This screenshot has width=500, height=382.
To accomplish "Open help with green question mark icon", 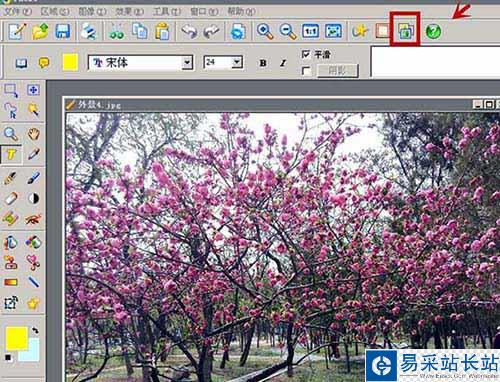I will [x=433, y=31].
